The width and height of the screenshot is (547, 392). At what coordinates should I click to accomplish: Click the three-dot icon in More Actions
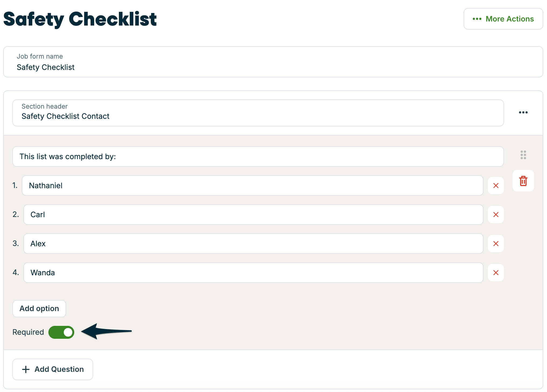pyautogui.click(x=477, y=19)
